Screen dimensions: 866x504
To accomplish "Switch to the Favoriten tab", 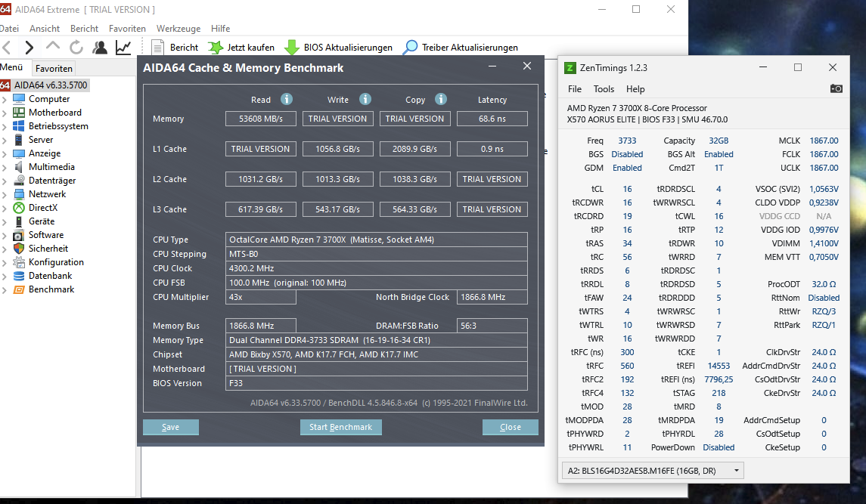I will (x=54, y=69).
